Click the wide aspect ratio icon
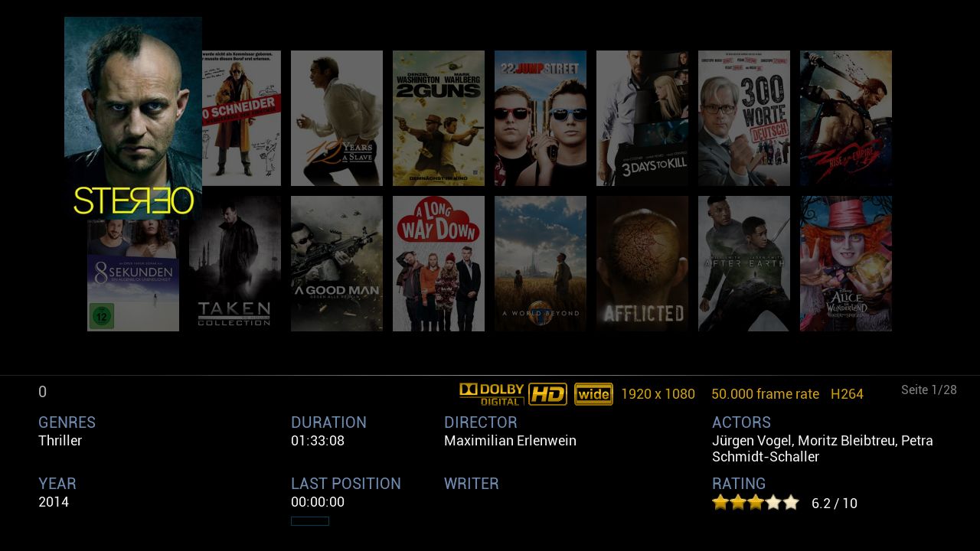 point(593,394)
